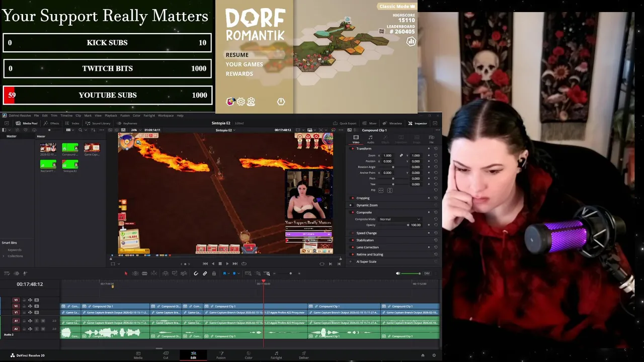Screen dimensions: 644x362
Task: Toggle Speed Change section enable dot
Action: [x=352, y=233]
